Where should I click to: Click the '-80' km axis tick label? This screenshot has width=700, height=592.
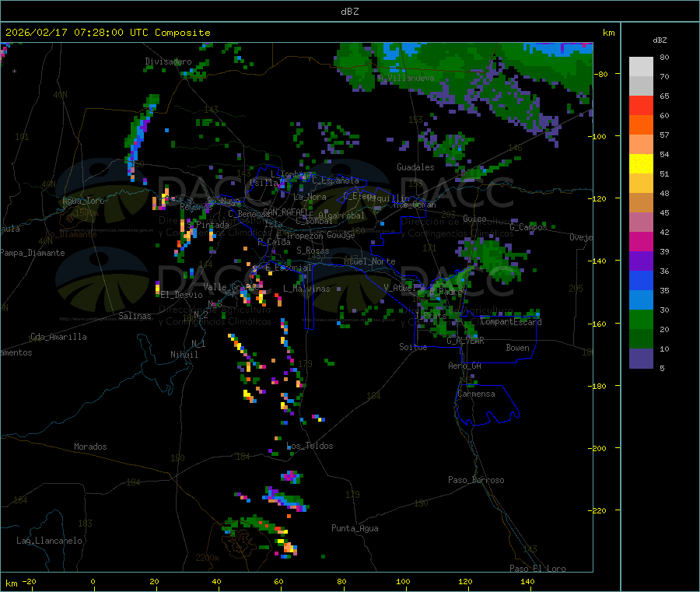coord(600,74)
